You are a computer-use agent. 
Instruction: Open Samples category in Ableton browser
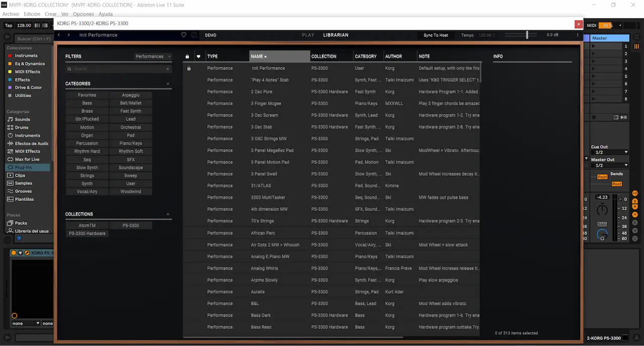23,183
